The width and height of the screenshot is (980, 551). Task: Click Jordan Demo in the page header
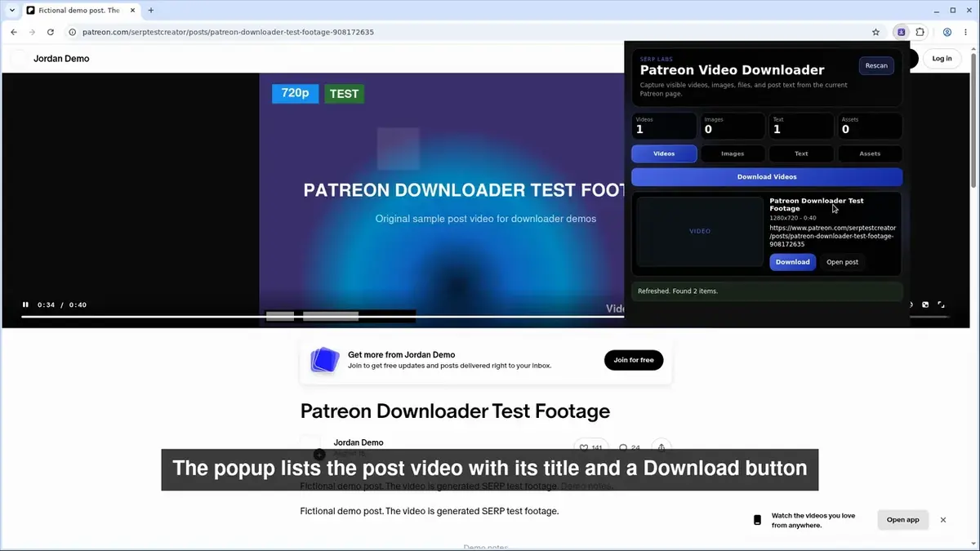pyautogui.click(x=61, y=59)
